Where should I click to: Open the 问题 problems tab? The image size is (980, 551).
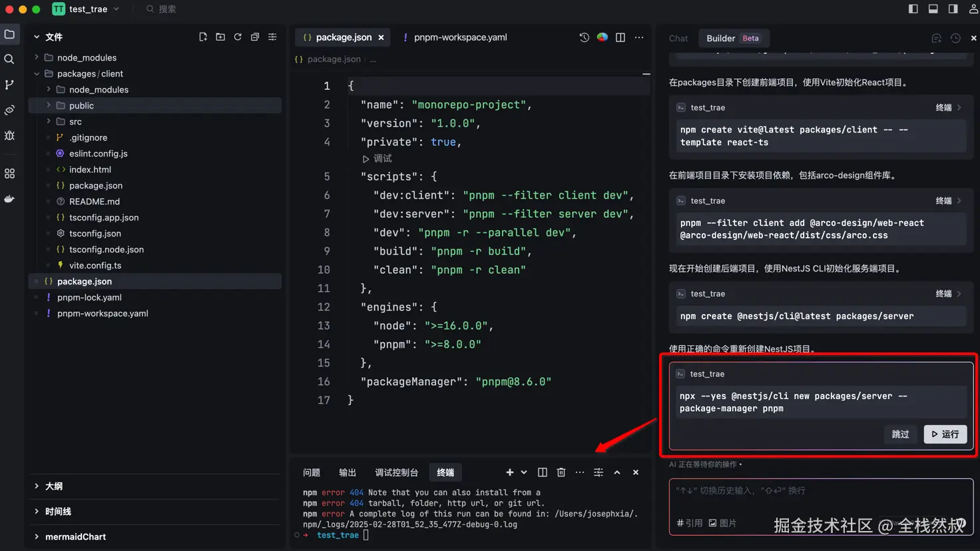[312, 472]
